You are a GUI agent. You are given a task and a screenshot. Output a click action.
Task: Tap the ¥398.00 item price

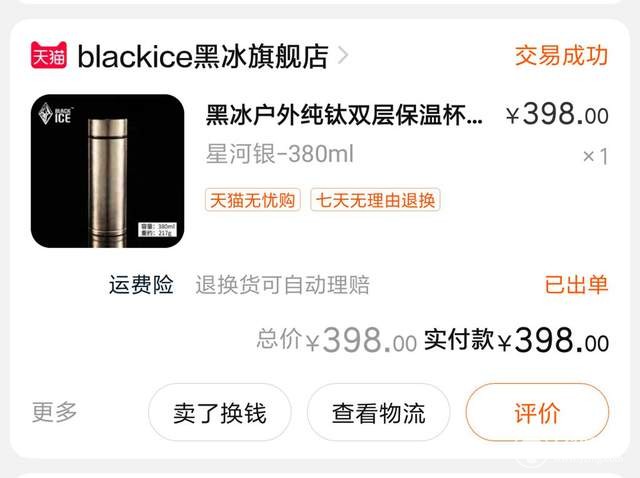click(557, 114)
